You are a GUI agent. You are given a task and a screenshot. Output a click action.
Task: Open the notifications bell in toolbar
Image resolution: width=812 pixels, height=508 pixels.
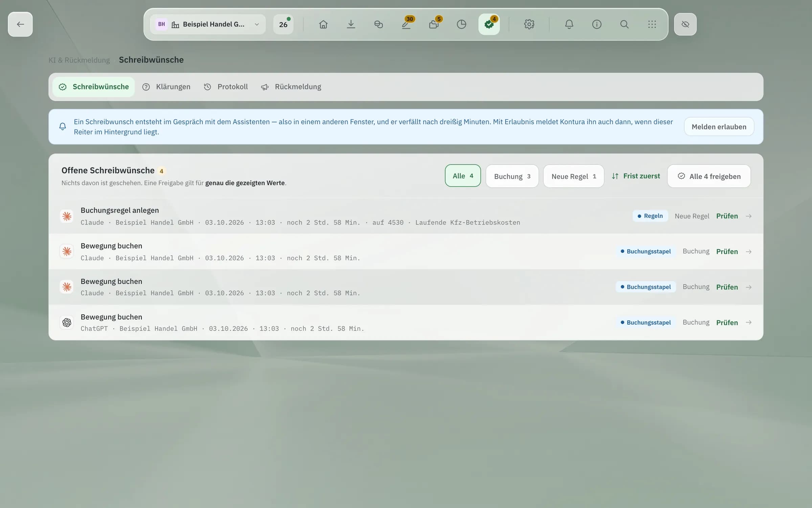click(x=569, y=24)
